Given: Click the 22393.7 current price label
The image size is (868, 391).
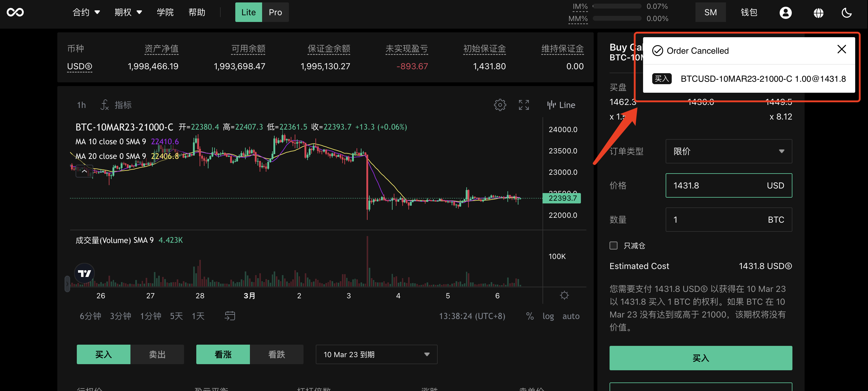Looking at the screenshot, I should click(x=561, y=198).
